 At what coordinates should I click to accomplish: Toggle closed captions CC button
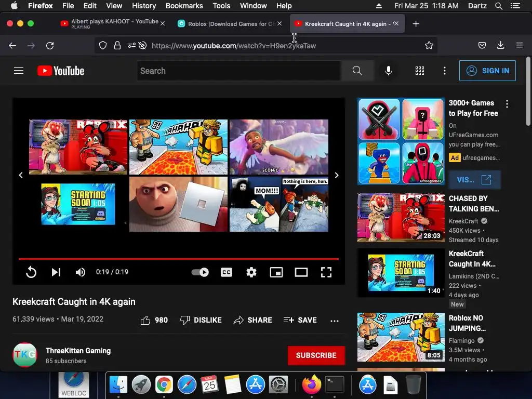pos(227,272)
